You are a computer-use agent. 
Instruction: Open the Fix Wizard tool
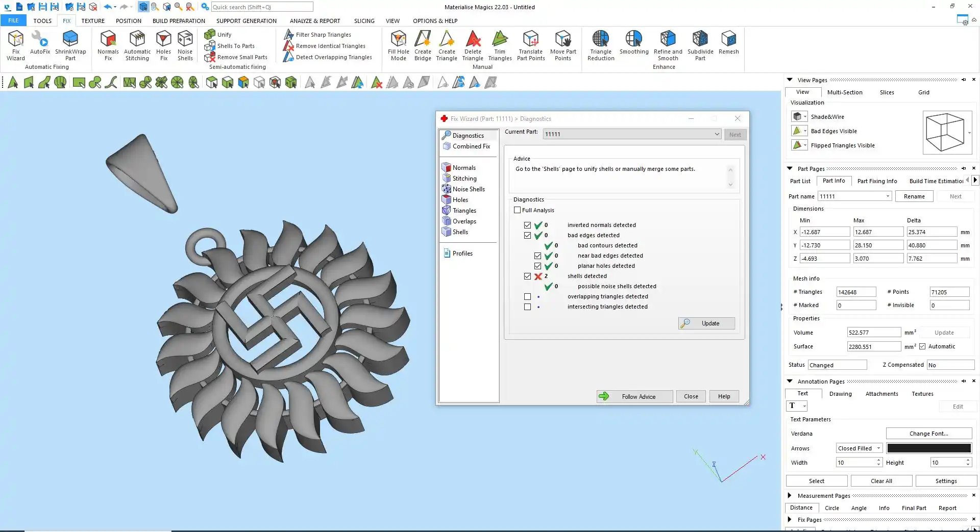click(x=16, y=45)
